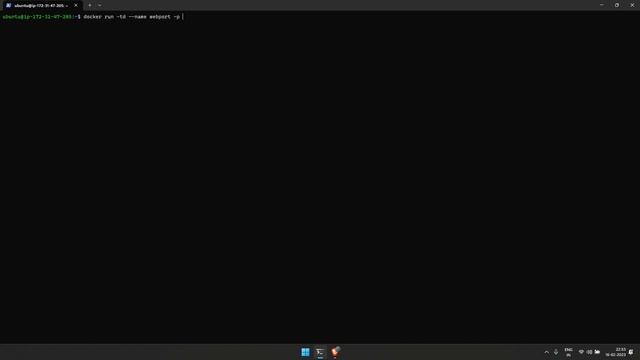Click the Terminal icon in the taskbar

point(320,352)
